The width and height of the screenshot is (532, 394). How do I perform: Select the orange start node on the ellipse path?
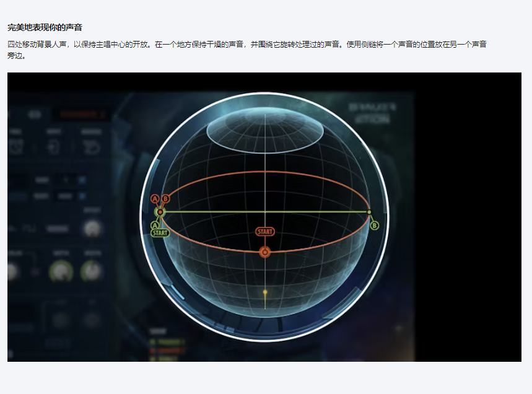[265, 252]
